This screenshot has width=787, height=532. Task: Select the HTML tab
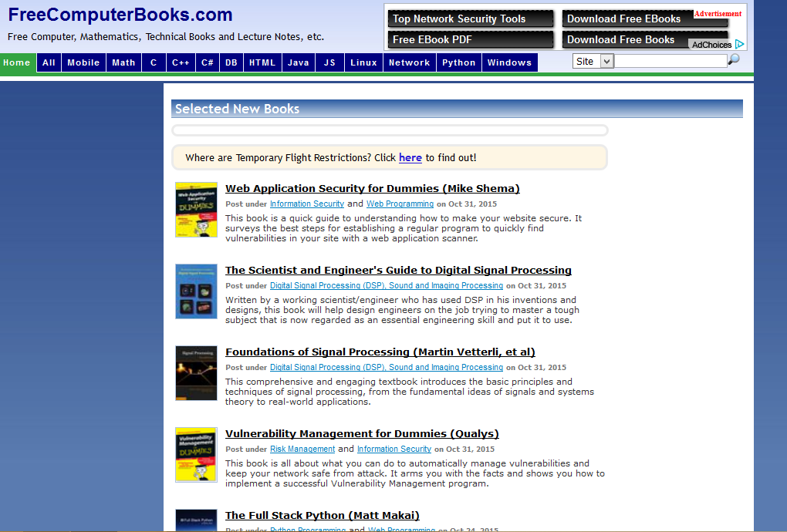coord(262,62)
